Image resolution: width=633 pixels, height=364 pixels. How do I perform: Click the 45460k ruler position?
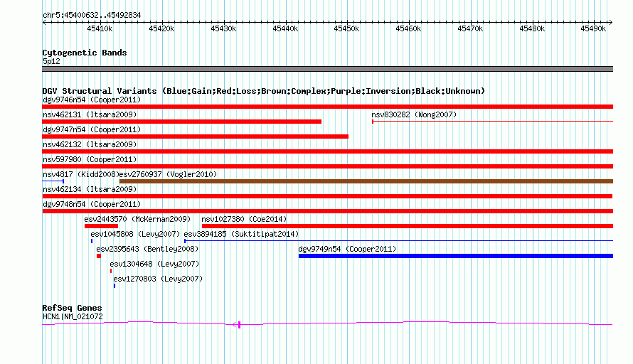[x=408, y=28]
